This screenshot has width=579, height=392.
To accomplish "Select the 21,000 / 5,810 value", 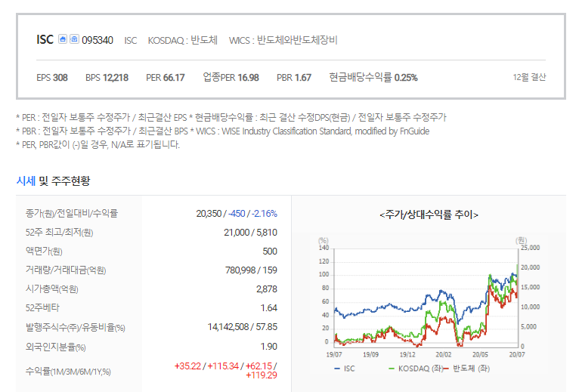I will coord(250,233).
